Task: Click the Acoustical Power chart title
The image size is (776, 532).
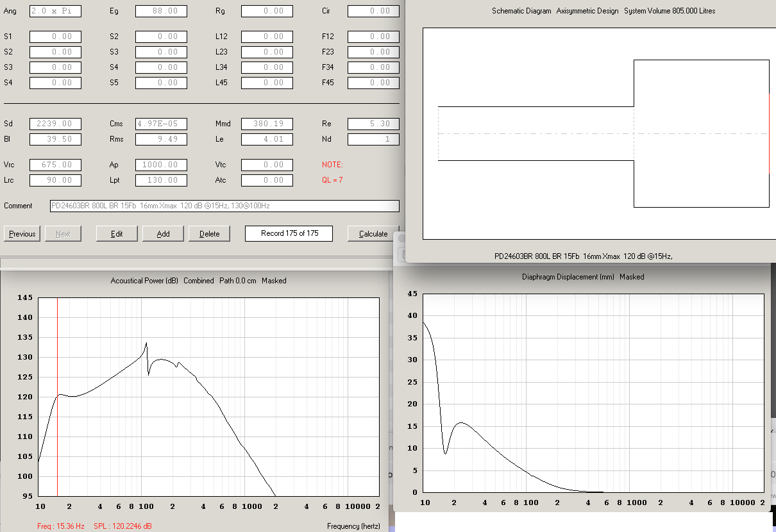Action: (x=198, y=281)
